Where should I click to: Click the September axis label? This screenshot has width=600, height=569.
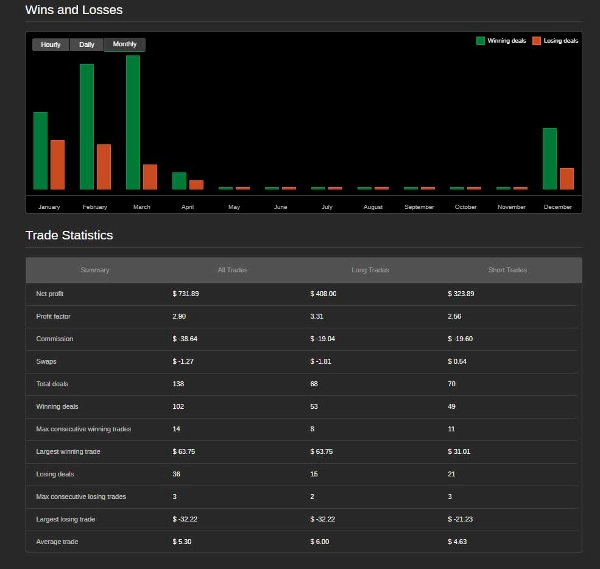[x=419, y=207]
